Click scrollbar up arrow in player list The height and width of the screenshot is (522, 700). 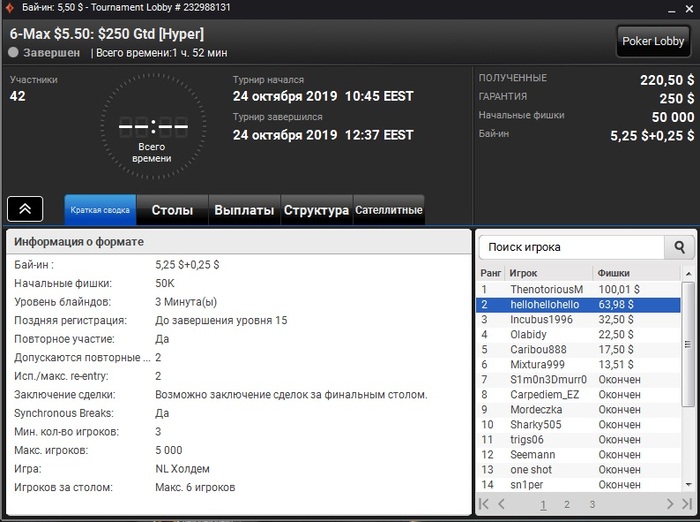(x=688, y=273)
